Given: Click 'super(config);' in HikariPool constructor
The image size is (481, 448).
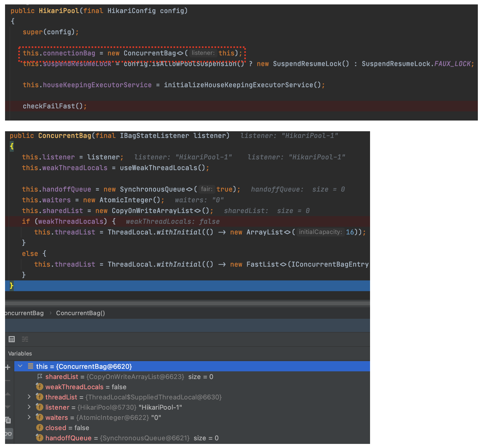Looking at the screenshot, I should tap(50, 32).
